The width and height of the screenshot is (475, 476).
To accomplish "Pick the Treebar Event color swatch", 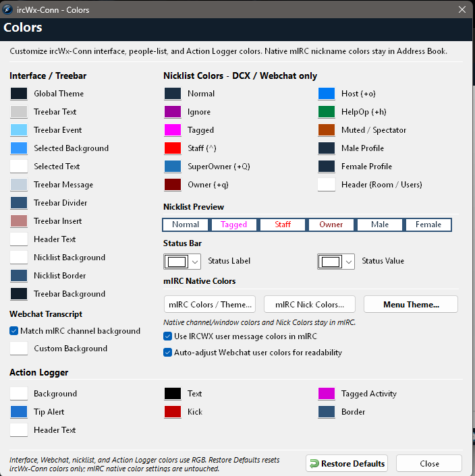I will 19,130.
